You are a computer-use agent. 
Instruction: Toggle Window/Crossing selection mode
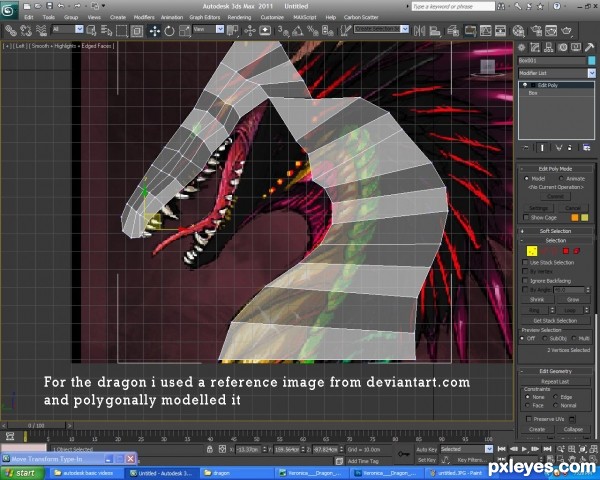click(x=137, y=31)
